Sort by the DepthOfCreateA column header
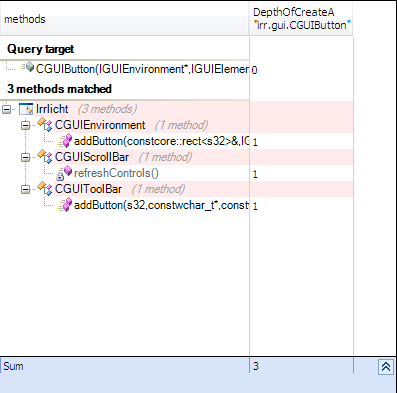Image resolution: width=397 pixels, height=393 pixels. click(301, 19)
